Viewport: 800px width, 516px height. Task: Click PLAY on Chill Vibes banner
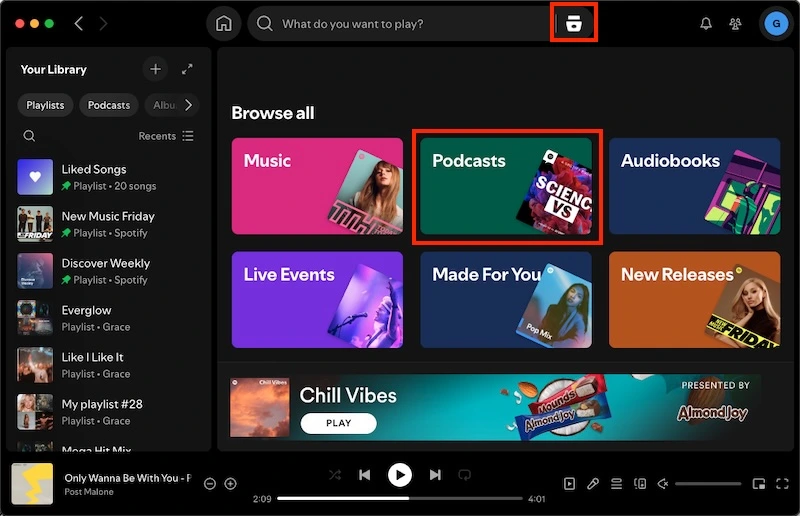[338, 423]
